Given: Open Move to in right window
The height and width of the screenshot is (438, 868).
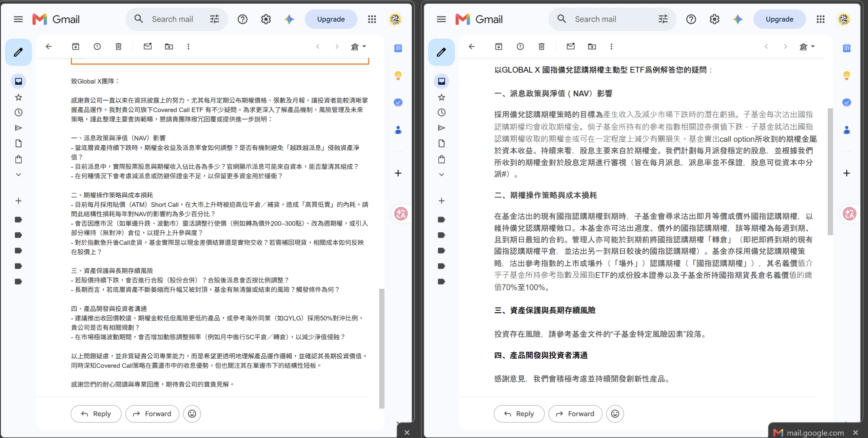Looking at the screenshot, I should (592, 46).
